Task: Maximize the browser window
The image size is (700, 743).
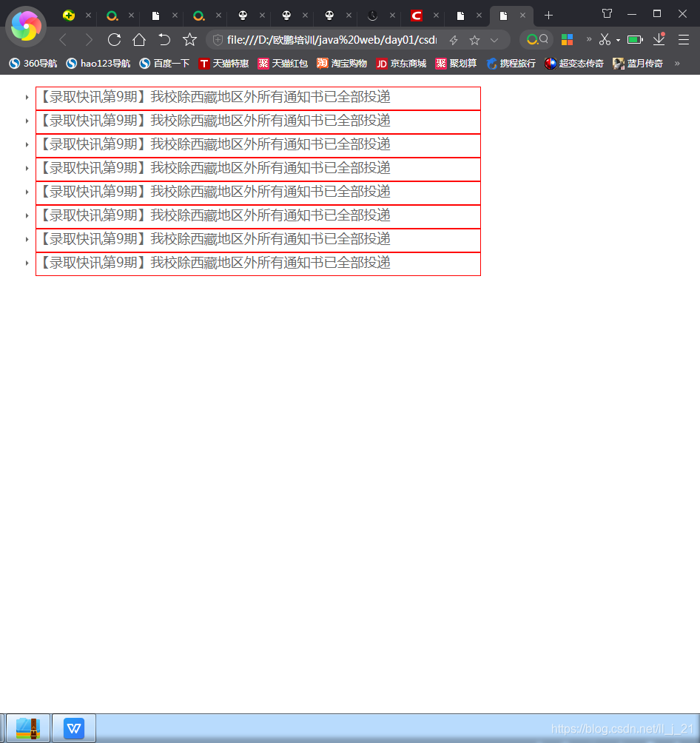Action: click(x=657, y=14)
